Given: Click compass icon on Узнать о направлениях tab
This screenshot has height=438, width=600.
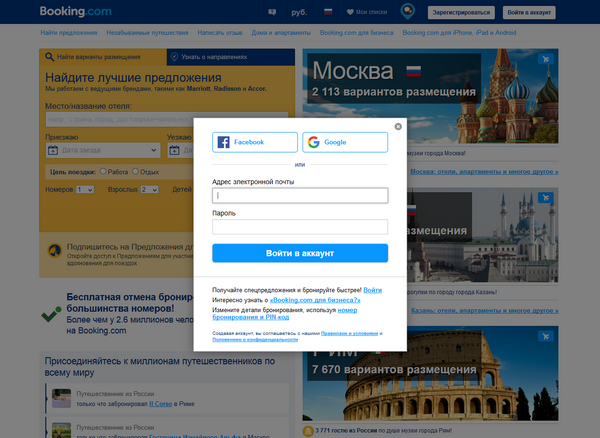Looking at the screenshot, I should pos(174,57).
